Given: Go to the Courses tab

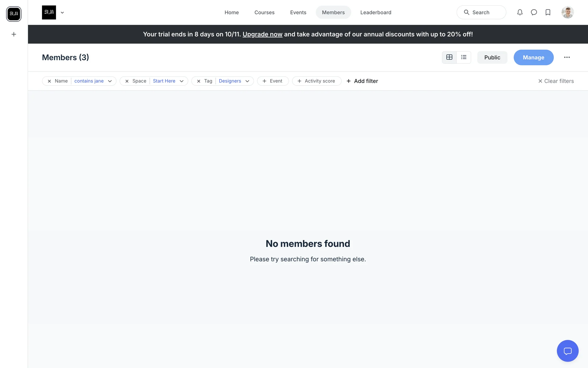Looking at the screenshot, I should [264, 12].
